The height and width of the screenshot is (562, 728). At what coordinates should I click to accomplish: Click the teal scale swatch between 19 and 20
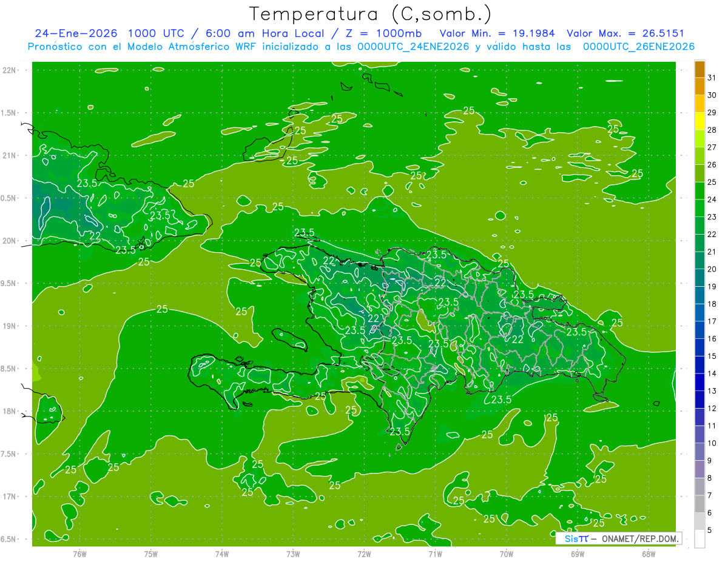click(x=699, y=278)
